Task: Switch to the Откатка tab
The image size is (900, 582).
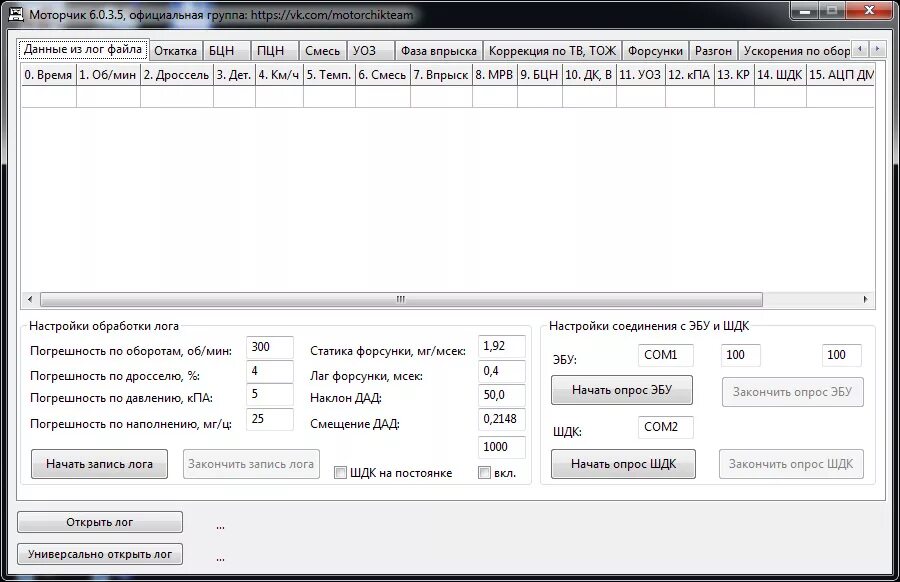Action: tap(176, 51)
